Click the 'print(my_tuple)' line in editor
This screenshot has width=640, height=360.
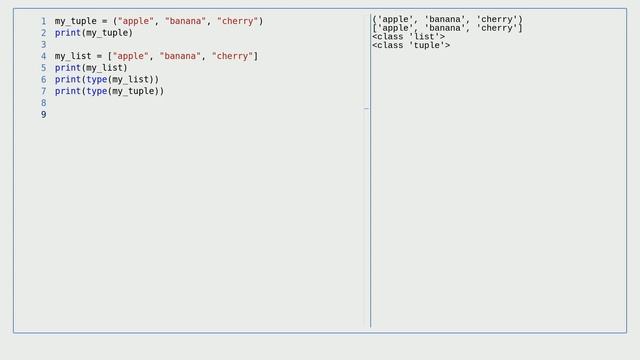point(94,33)
